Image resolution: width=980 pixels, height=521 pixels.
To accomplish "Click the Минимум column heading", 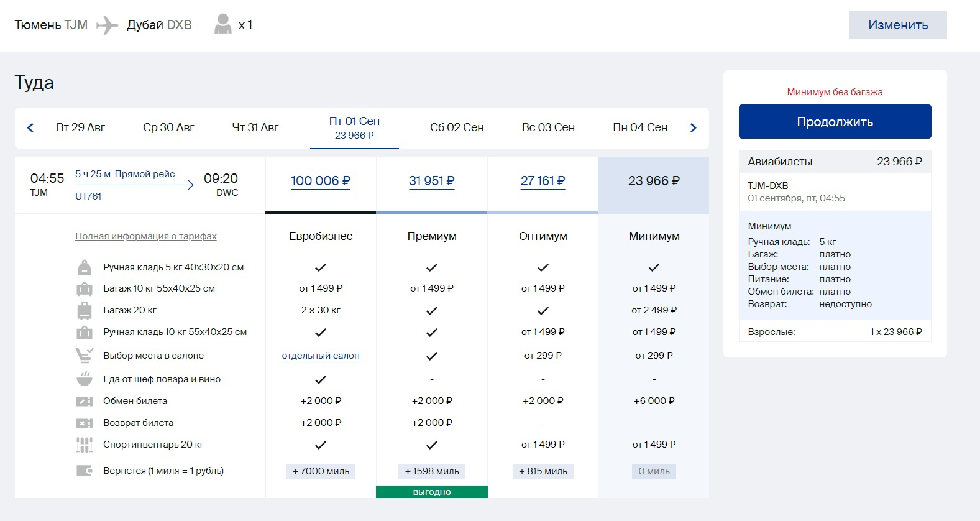I will [x=654, y=236].
